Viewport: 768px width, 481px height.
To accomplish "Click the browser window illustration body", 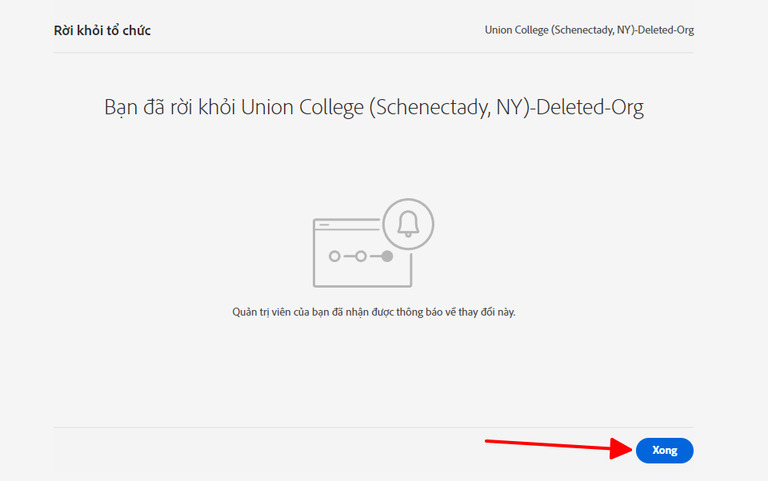I will pyautogui.click(x=362, y=253).
